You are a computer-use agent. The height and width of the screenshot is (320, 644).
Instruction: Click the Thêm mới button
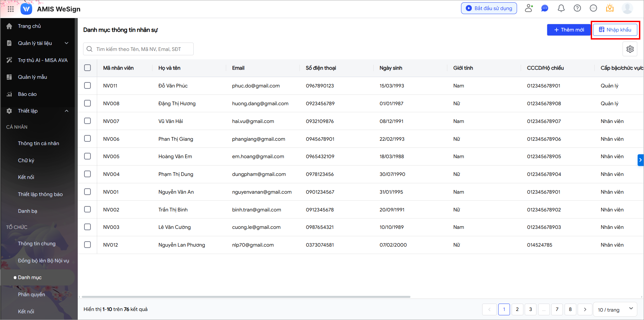pyautogui.click(x=569, y=30)
